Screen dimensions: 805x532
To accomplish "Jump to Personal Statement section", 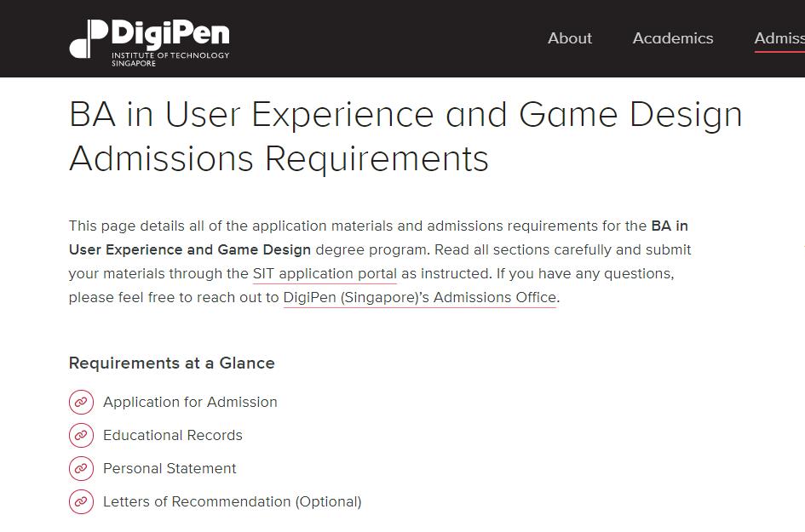I will point(170,468).
